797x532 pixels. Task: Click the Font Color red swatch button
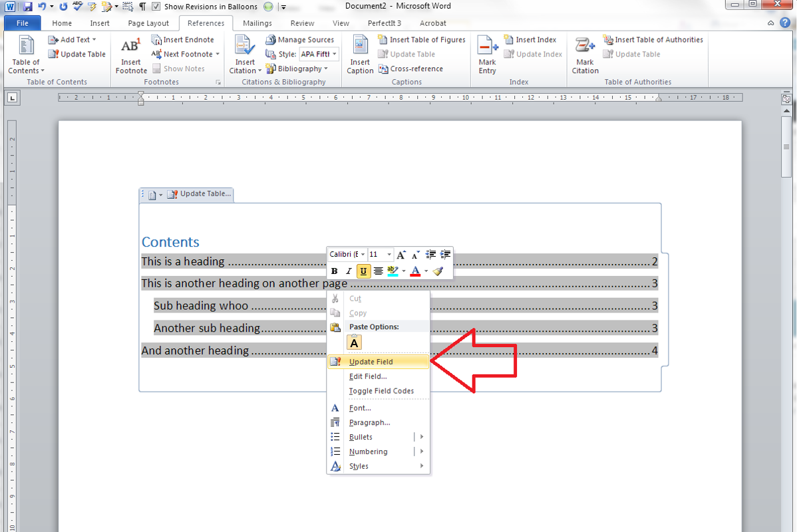tap(415, 271)
